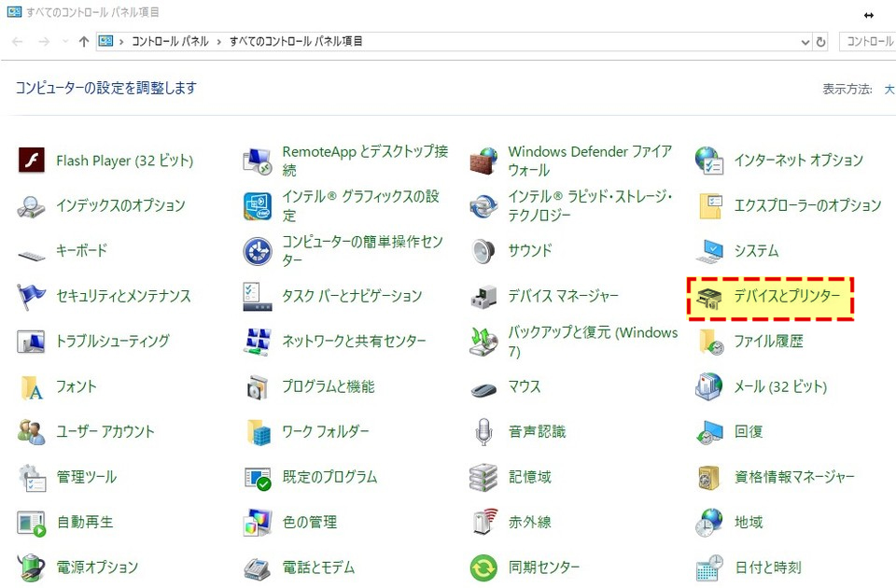Go back with the left arrow button

click(x=18, y=42)
